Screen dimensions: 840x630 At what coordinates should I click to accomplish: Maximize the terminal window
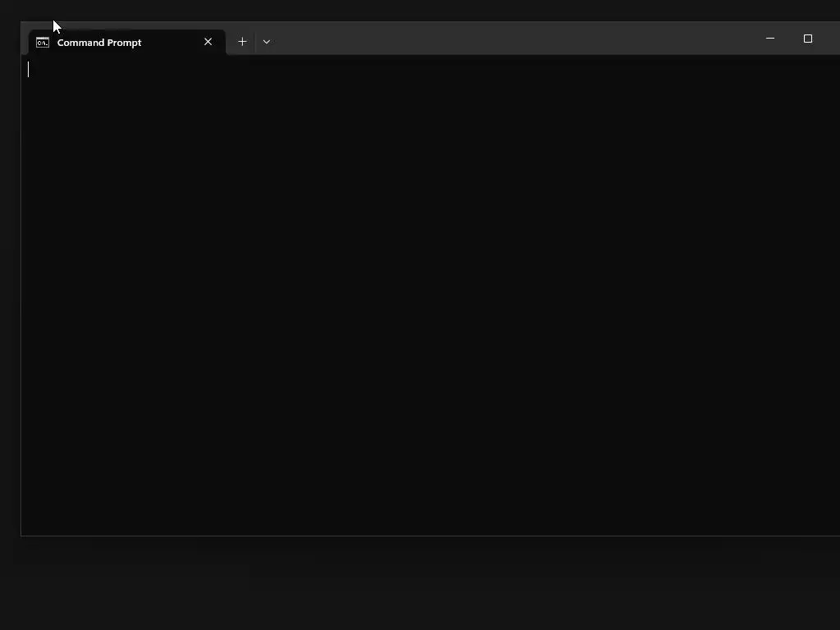coord(808,39)
